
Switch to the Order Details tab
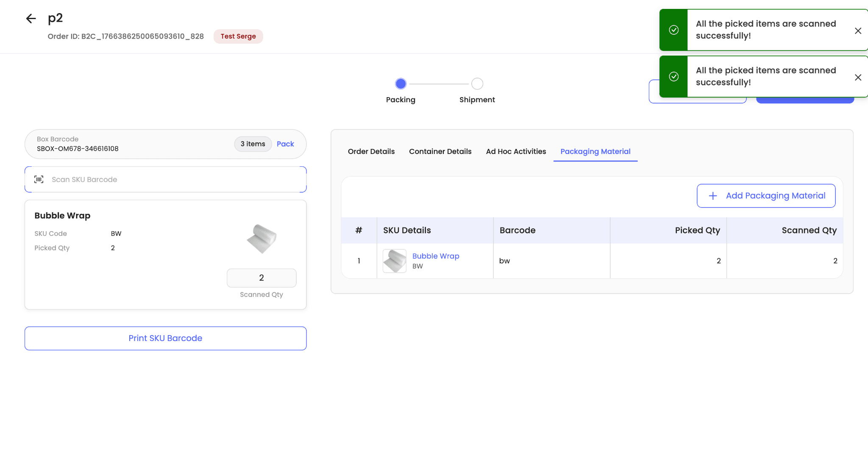pos(371,151)
